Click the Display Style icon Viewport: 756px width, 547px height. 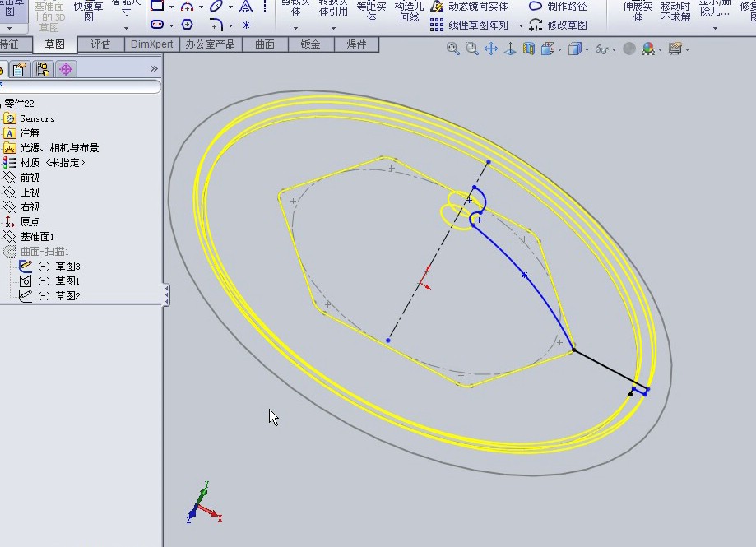(574, 49)
